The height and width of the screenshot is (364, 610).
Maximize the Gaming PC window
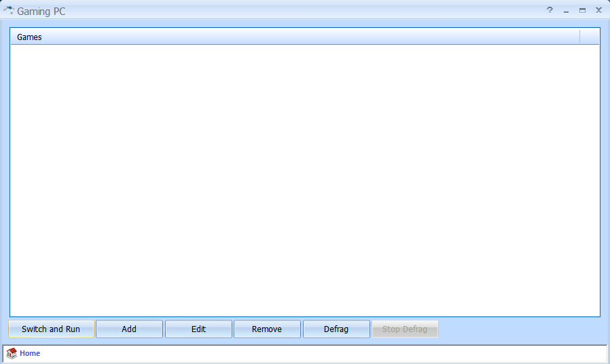pyautogui.click(x=582, y=11)
